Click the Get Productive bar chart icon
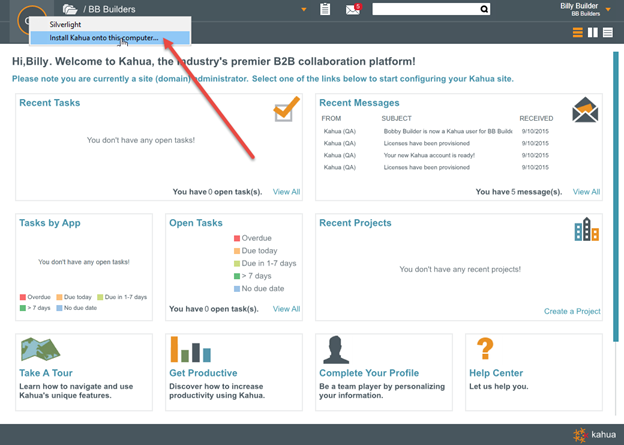The height and width of the screenshot is (445, 624). (x=189, y=350)
